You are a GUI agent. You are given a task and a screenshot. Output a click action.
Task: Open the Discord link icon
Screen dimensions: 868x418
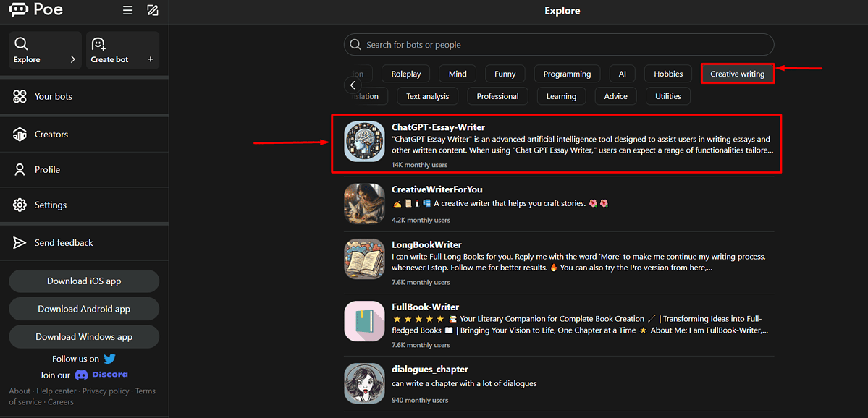[82, 375]
